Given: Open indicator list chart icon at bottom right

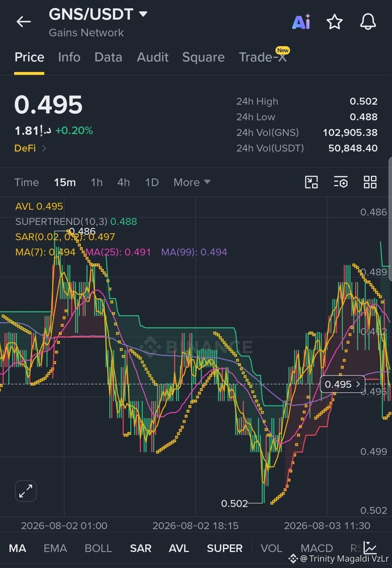Looking at the screenshot, I should pos(370,548).
